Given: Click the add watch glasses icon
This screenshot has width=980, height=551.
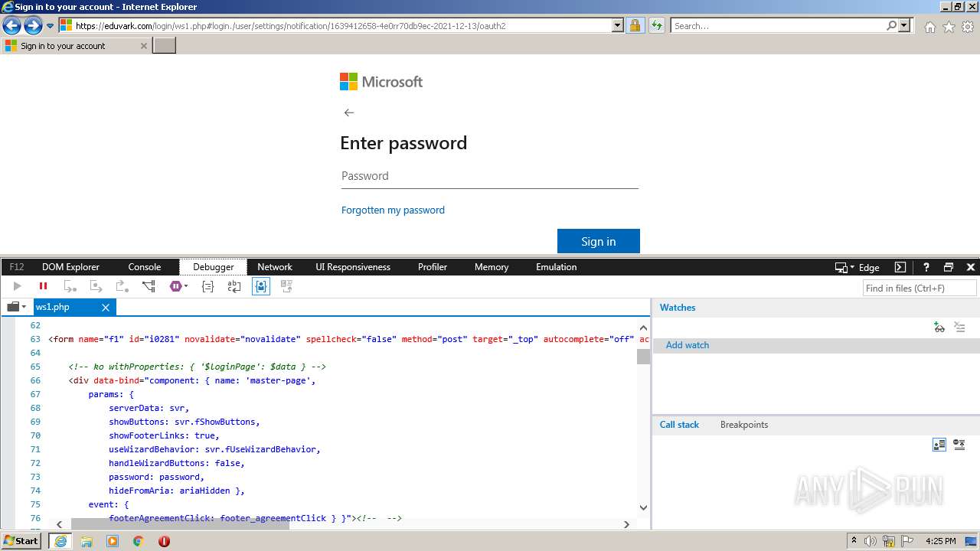Looking at the screenshot, I should [939, 328].
